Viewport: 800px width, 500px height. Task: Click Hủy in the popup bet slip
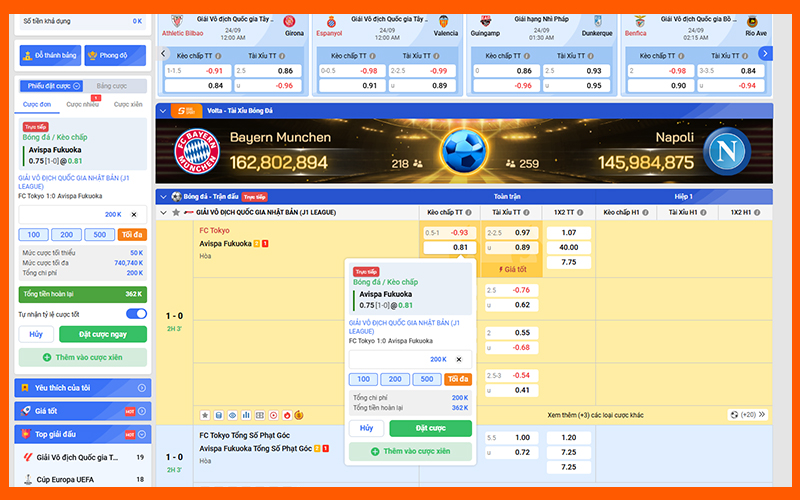coord(365,428)
